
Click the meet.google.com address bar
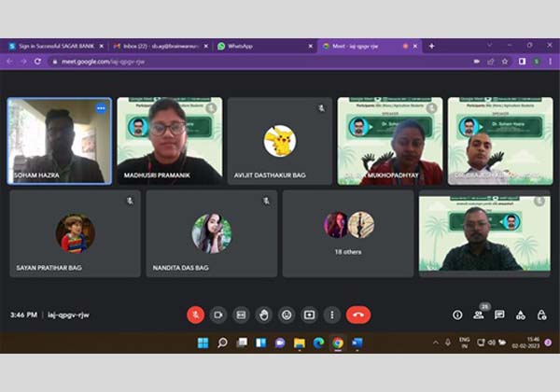point(187,61)
